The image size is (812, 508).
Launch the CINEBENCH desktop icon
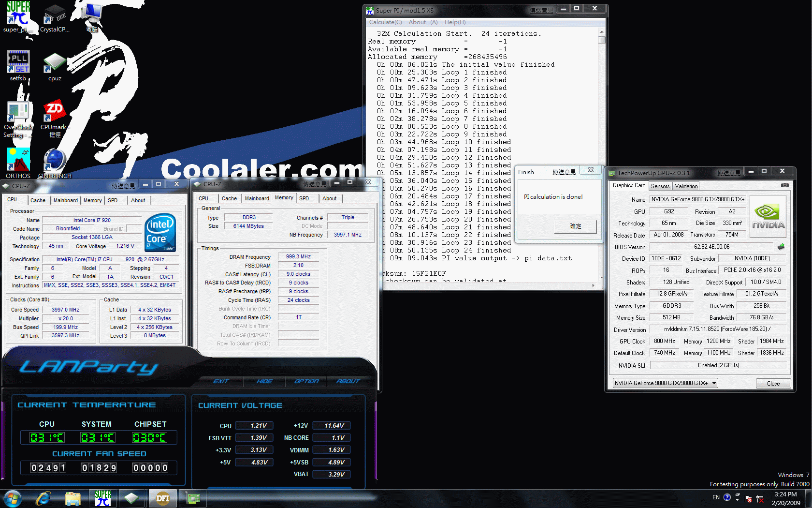point(55,164)
